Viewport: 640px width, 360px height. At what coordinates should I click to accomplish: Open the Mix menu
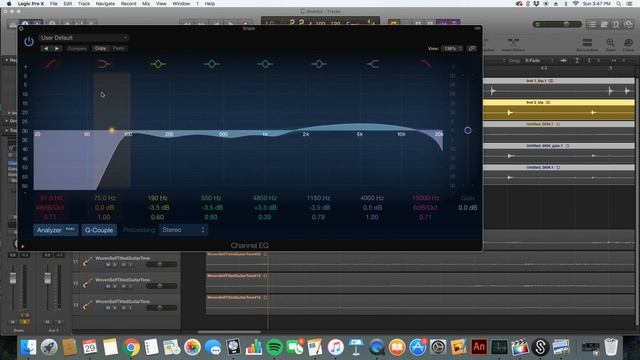click(x=146, y=4)
